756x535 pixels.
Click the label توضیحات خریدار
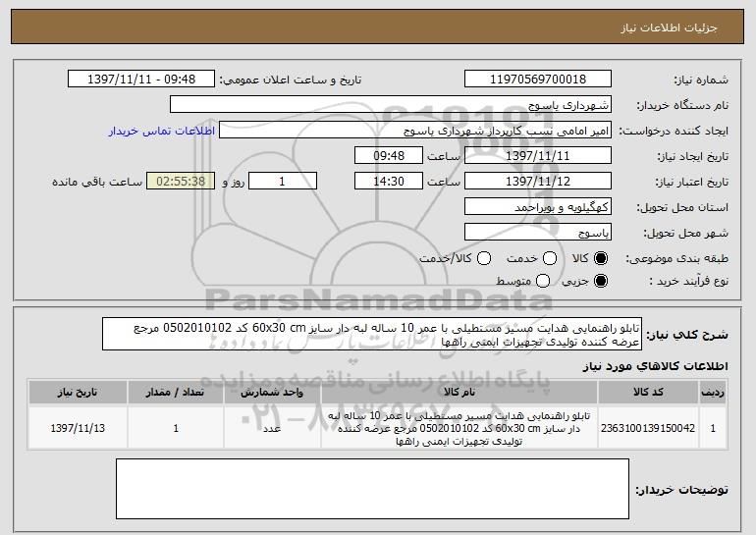click(681, 490)
